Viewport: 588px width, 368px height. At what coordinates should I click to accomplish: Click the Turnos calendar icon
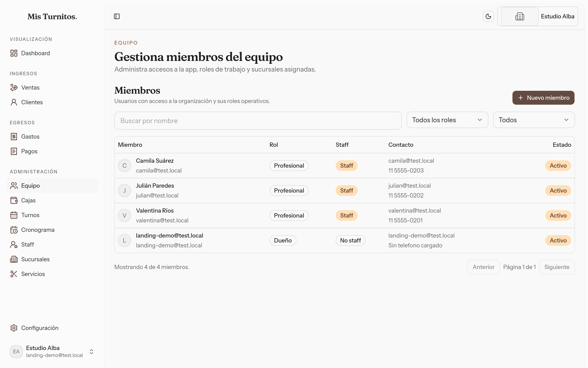coord(14,215)
